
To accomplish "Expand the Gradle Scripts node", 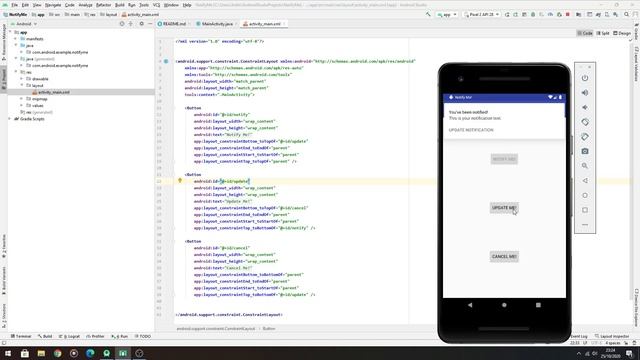I will (x=10, y=119).
